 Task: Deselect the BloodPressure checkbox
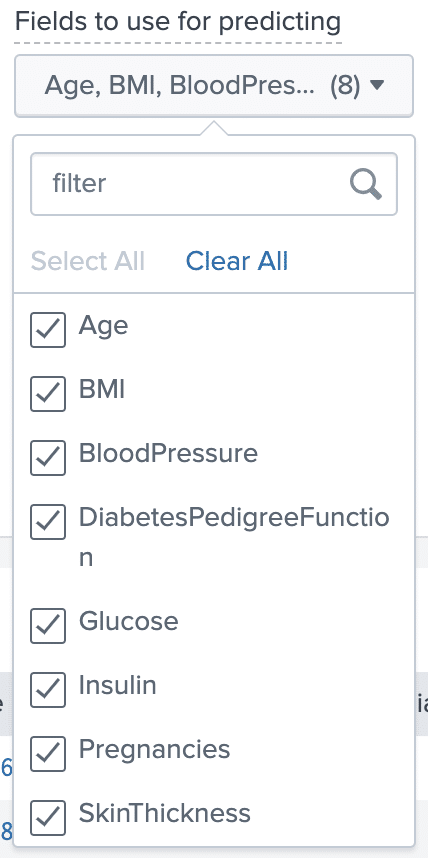pyautogui.click(x=48, y=458)
